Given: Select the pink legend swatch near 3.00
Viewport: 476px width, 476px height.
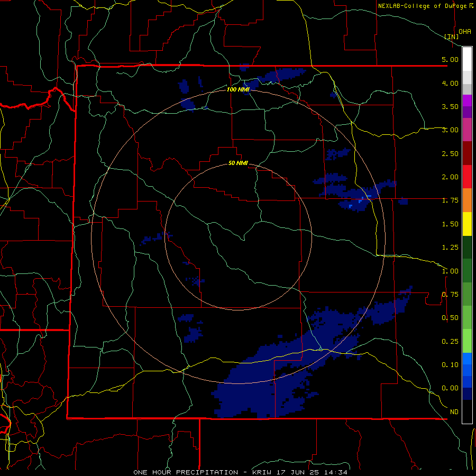Looking at the screenshot, I should tap(467, 130).
